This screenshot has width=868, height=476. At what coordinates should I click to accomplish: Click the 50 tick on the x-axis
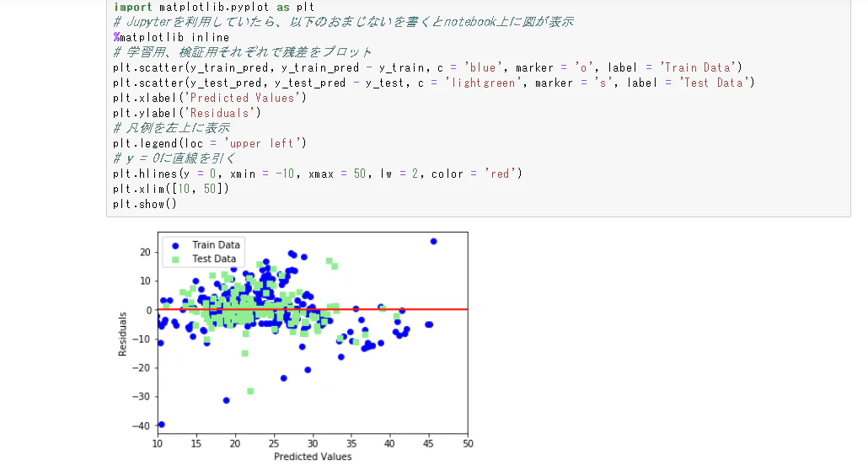pos(468,443)
